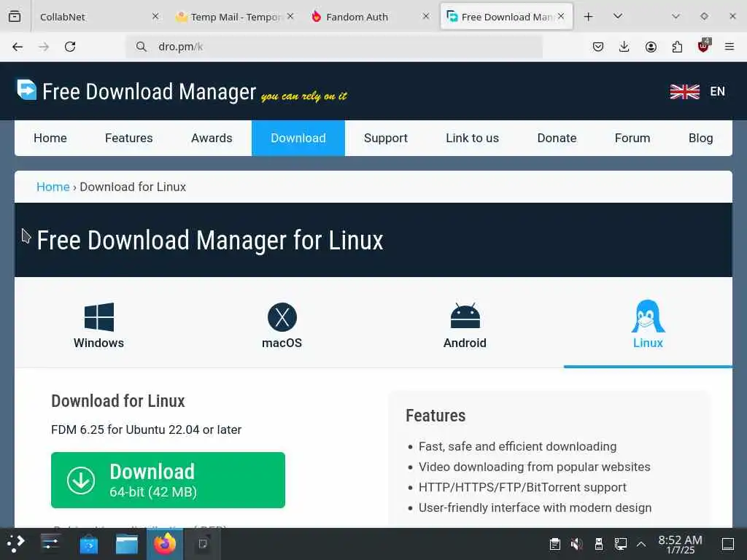Viewport: 747px width, 560px height.
Task: Open the Firefox View icon
Action: point(15,16)
